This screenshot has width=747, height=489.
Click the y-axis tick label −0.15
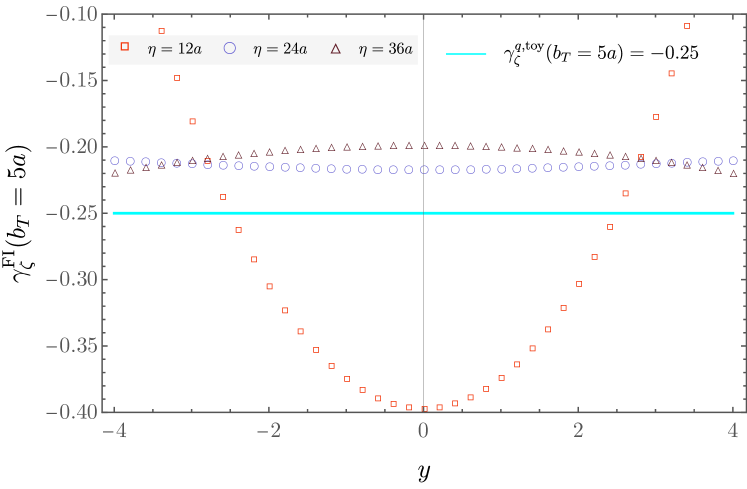[72, 80]
